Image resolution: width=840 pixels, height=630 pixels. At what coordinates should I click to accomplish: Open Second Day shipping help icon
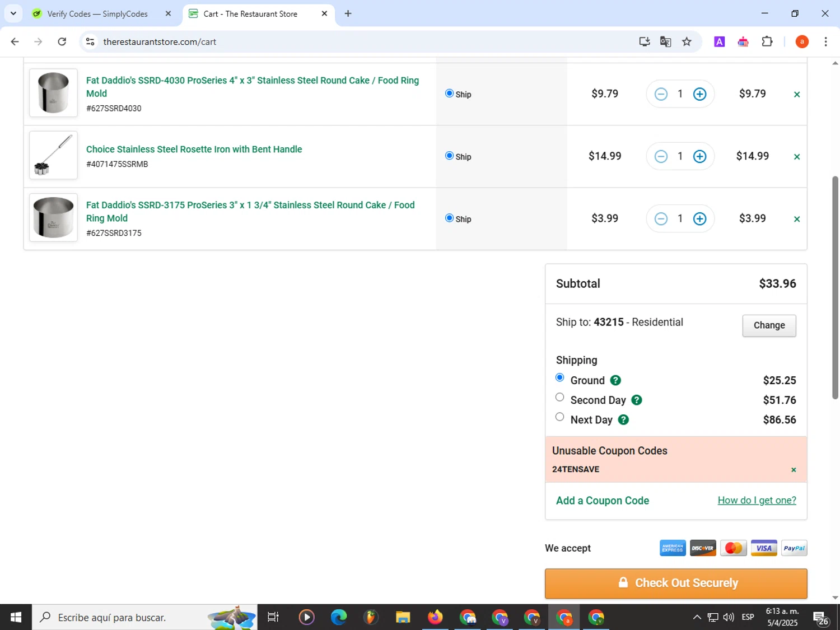point(637,400)
